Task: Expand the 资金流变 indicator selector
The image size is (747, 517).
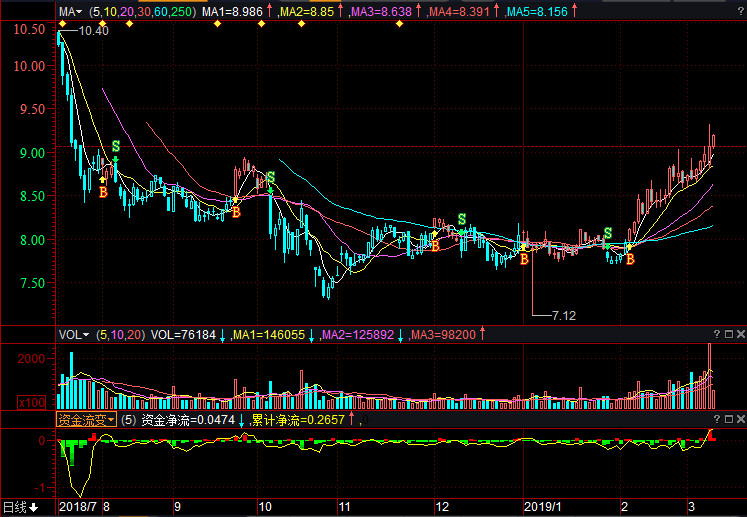Action: pos(86,420)
